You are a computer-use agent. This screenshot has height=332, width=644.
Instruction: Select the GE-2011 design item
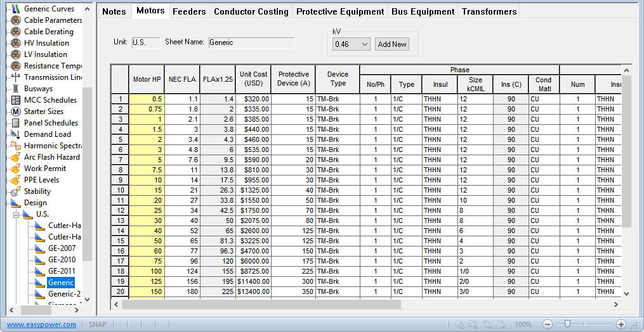pyautogui.click(x=62, y=271)
